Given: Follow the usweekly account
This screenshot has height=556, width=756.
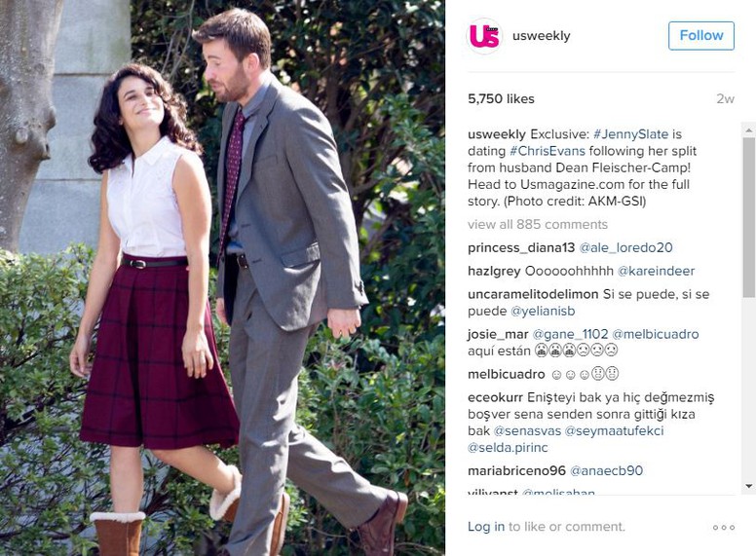Looking at the screenshot, I should coord(701,36).
